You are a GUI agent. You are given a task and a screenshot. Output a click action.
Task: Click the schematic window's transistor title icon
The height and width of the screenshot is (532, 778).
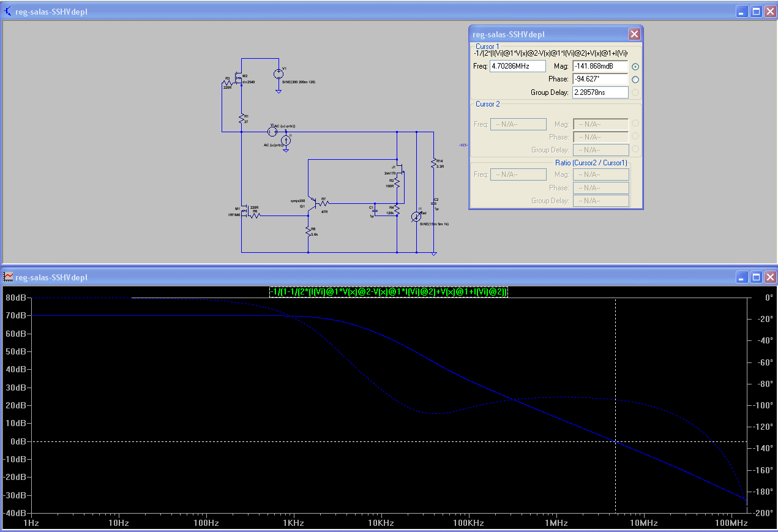[7, 11]
